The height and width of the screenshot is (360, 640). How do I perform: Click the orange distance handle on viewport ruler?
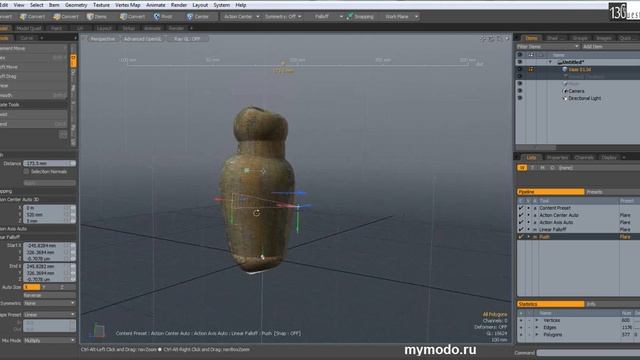pos(283,64)
